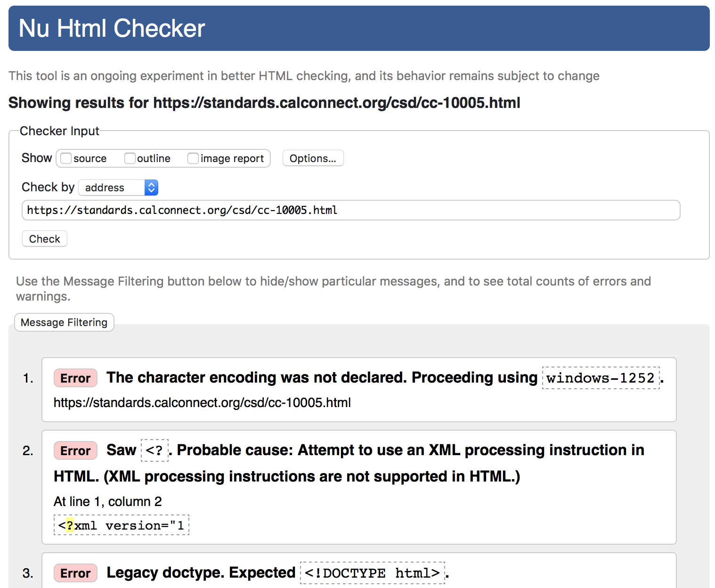Click the dropdown arrows beside address
715x588 pixels.
(151, 187)
